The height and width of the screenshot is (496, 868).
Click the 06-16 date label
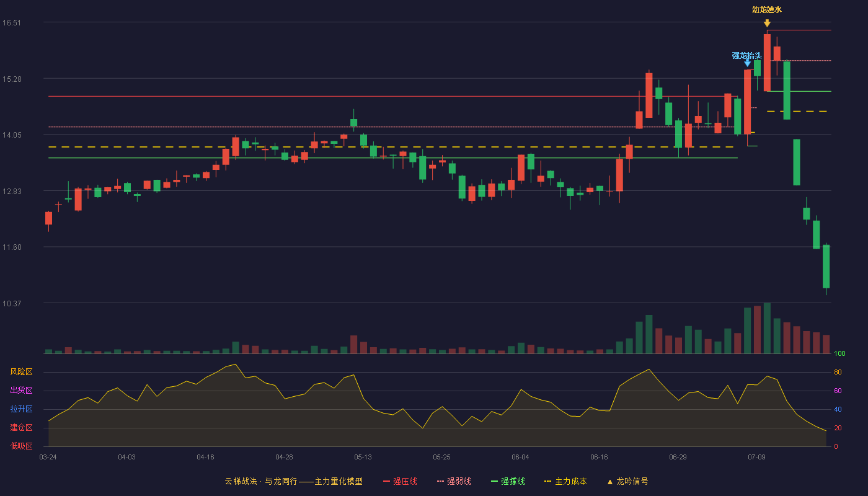click(x=599, y=457)
